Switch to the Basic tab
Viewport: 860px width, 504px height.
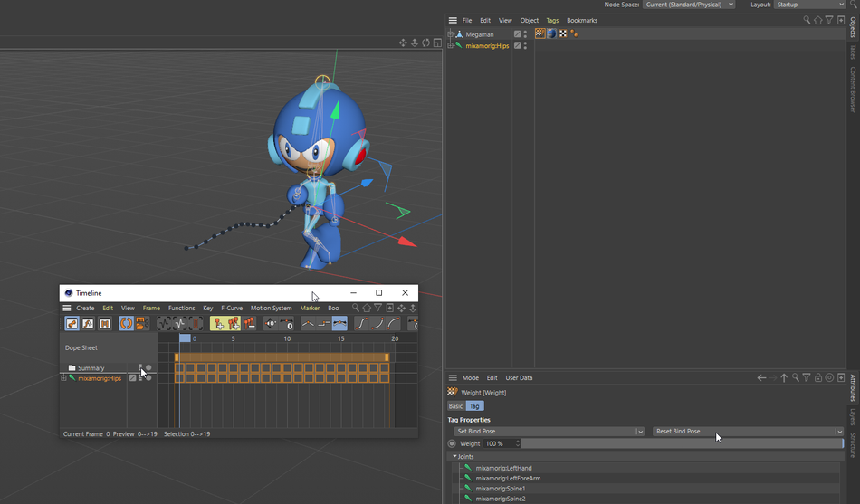point(455,406)
